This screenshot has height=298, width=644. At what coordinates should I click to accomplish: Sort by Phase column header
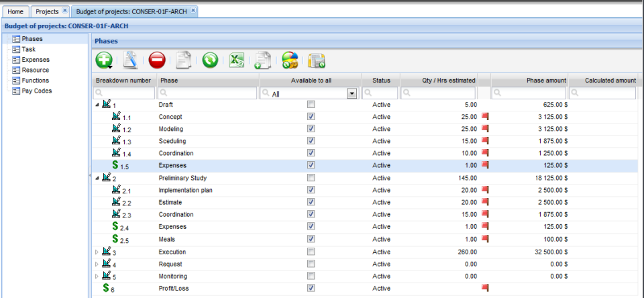207,80
